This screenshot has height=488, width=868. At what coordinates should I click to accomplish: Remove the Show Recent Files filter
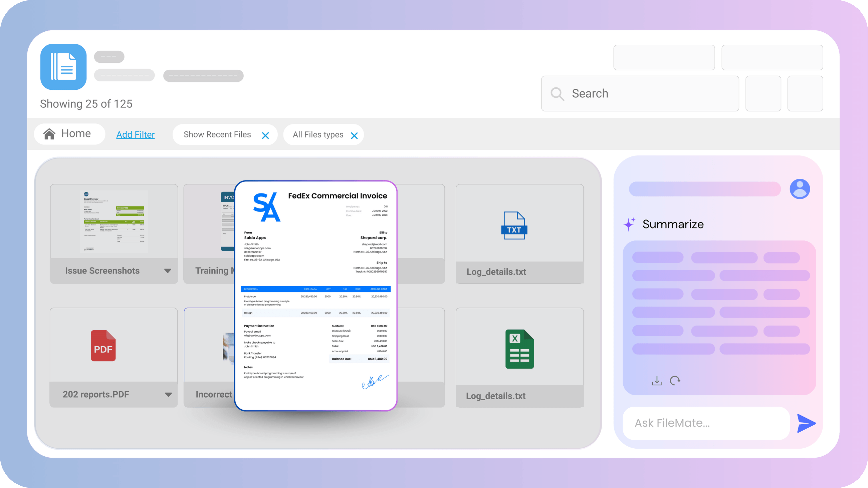(x=265, y=135)
